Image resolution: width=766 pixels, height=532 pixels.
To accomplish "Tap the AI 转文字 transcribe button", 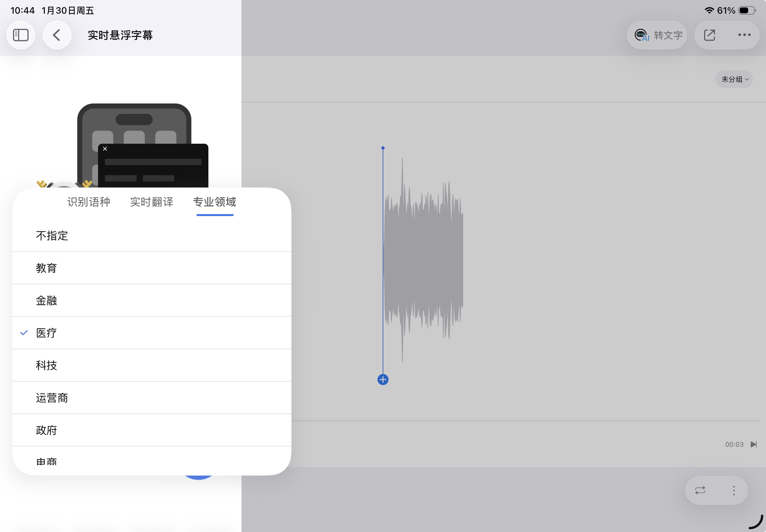I will tap(657, 35).
